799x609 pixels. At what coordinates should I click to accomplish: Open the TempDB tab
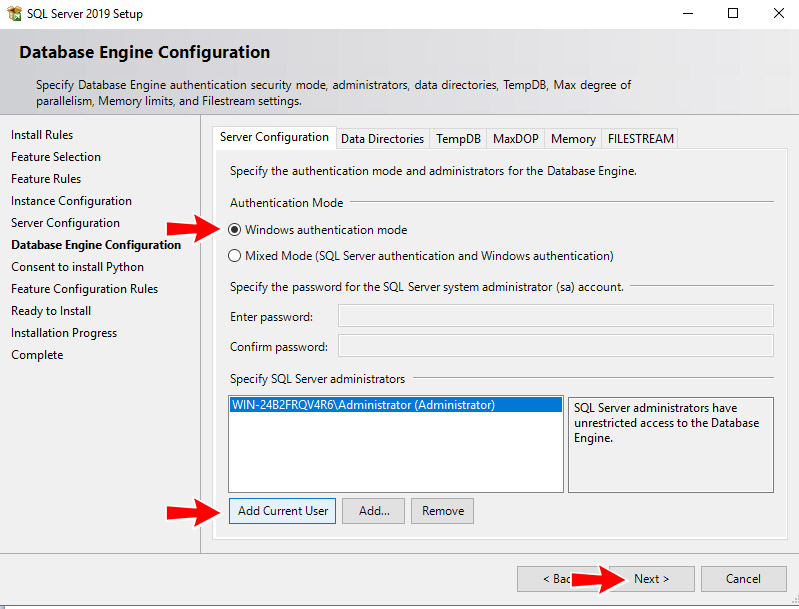click(x=458, y=139)
